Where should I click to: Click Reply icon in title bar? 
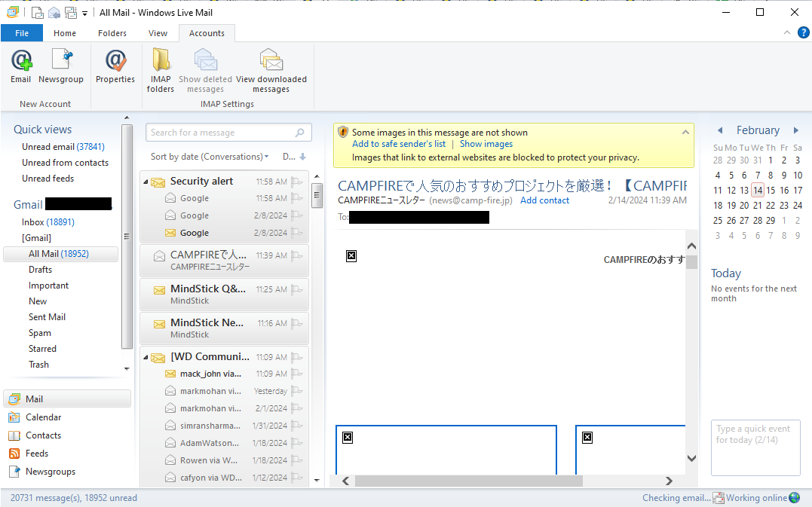(x=54, y=13)
